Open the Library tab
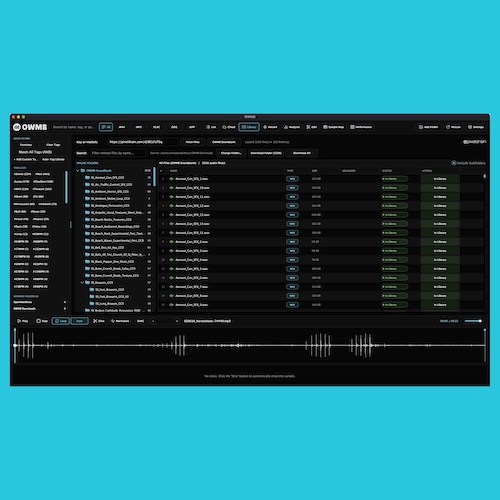500x500 pixels. (x=249, y=127)
